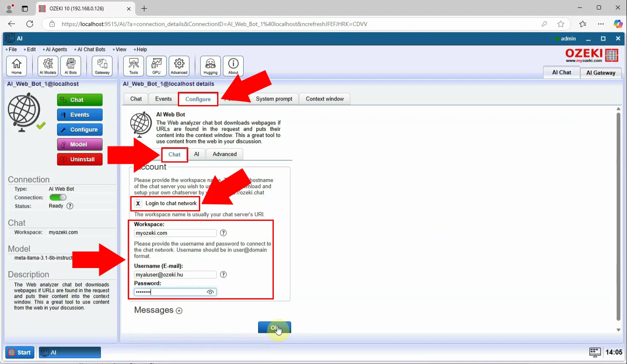Open the File menu

pyautogui.click(x=13, y=49)
